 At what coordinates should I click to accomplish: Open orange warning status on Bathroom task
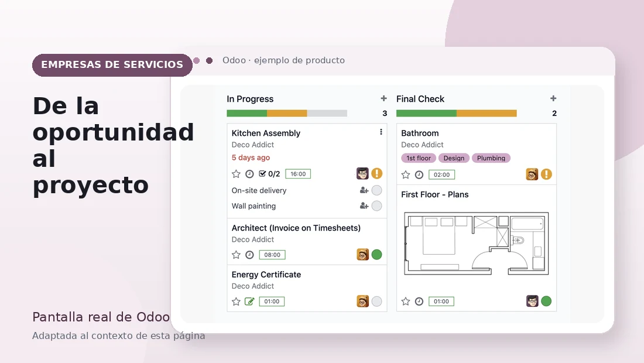coord(546,174)
